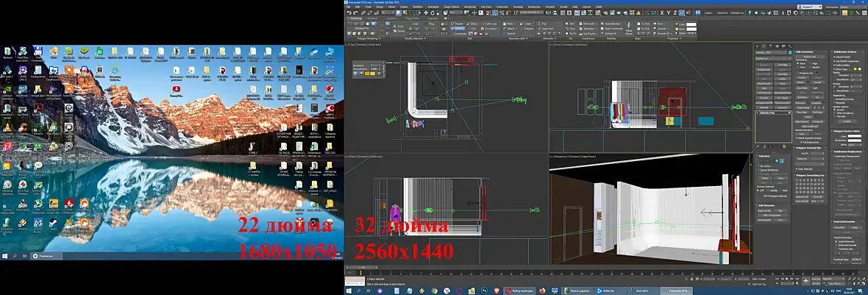Screen dimensions: 868x295
Task: Toggle the Preserve UVs checkbox
Action: (x=798, y=73)
